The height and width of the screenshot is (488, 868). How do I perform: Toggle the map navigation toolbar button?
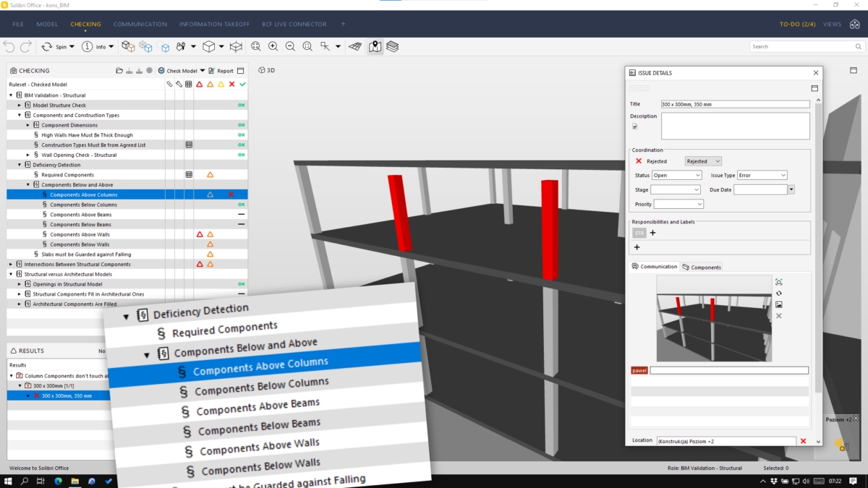pos(375,46)
